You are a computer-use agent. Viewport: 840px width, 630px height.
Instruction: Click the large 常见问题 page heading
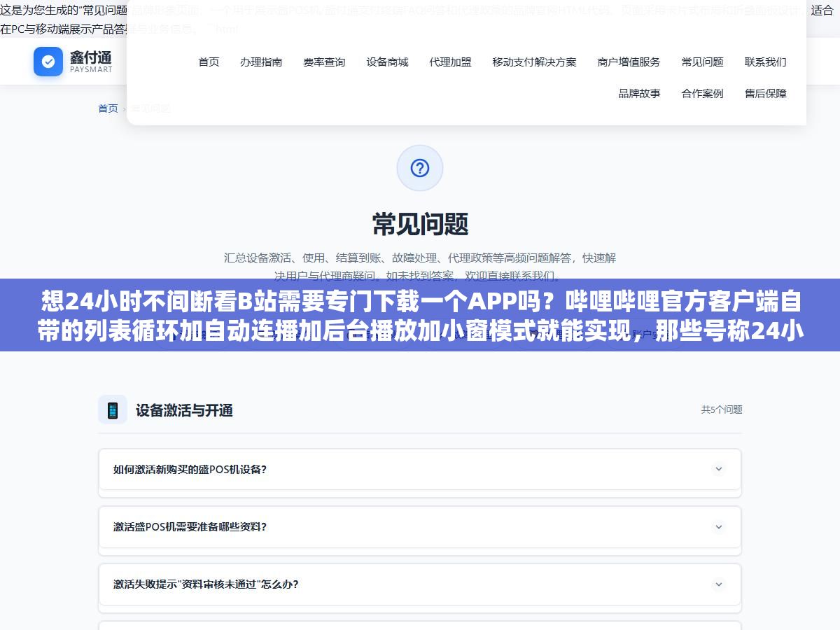(x=420, y=224)
